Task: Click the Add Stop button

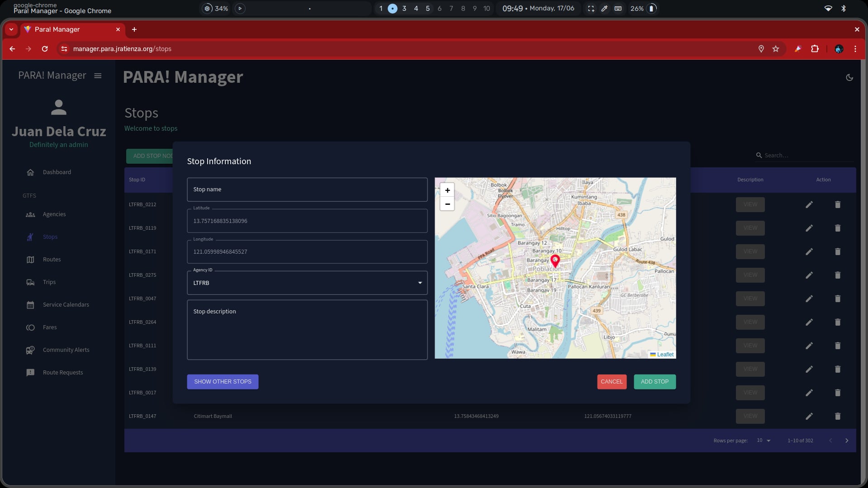Action: (x=655, y=382)
